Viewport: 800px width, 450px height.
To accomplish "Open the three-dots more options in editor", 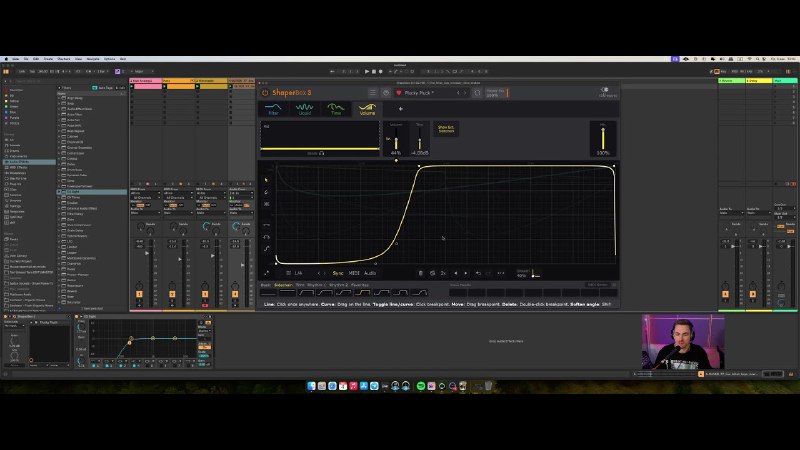I will pos(501,273).
